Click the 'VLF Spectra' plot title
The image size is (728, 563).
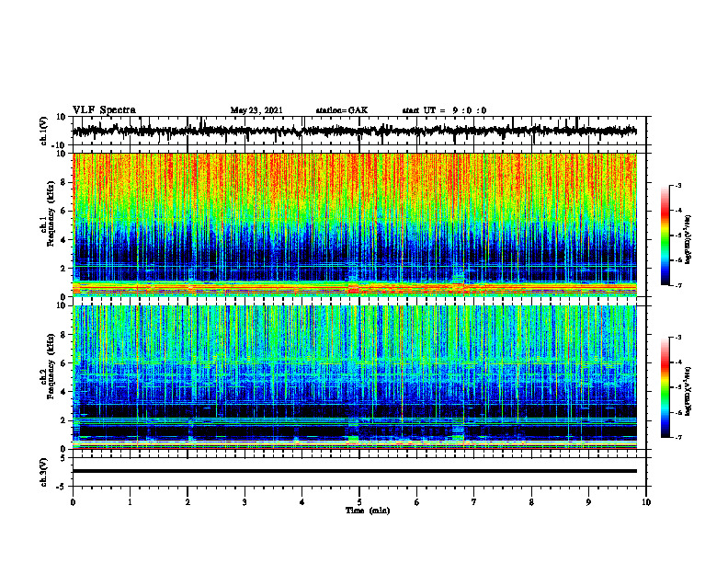(x=104, y=110)
